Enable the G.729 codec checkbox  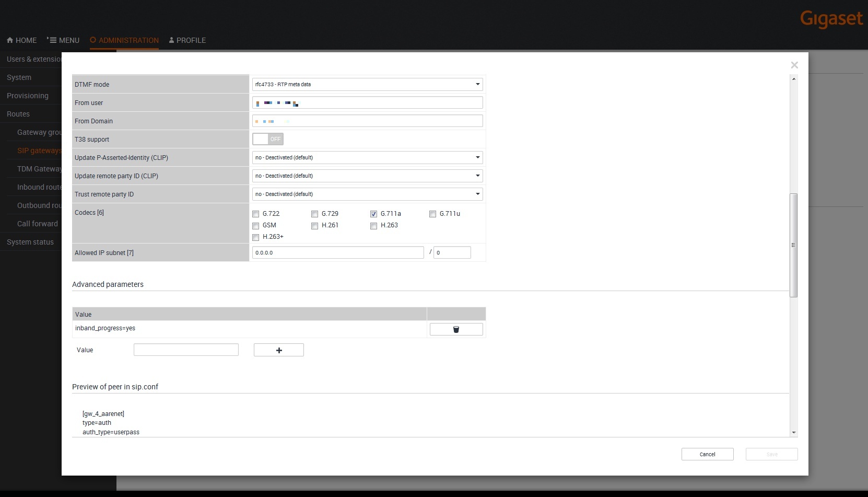(315, 214)
